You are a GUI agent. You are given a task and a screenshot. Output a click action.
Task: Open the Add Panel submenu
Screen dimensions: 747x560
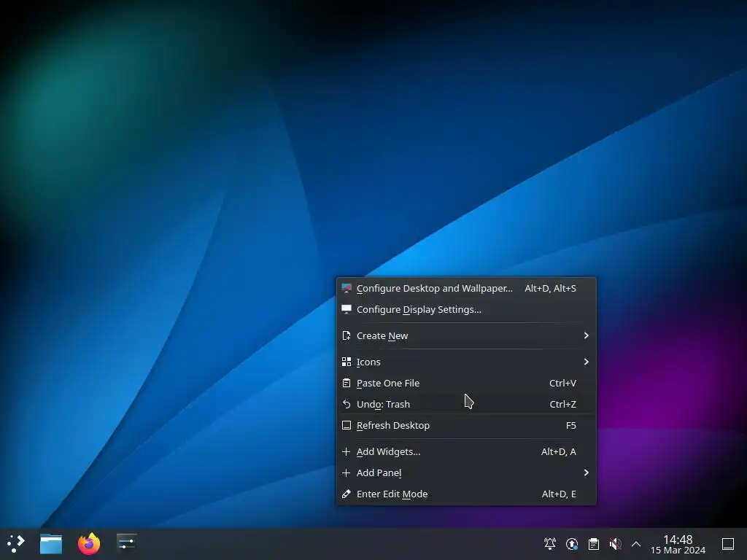pos(466,472)
